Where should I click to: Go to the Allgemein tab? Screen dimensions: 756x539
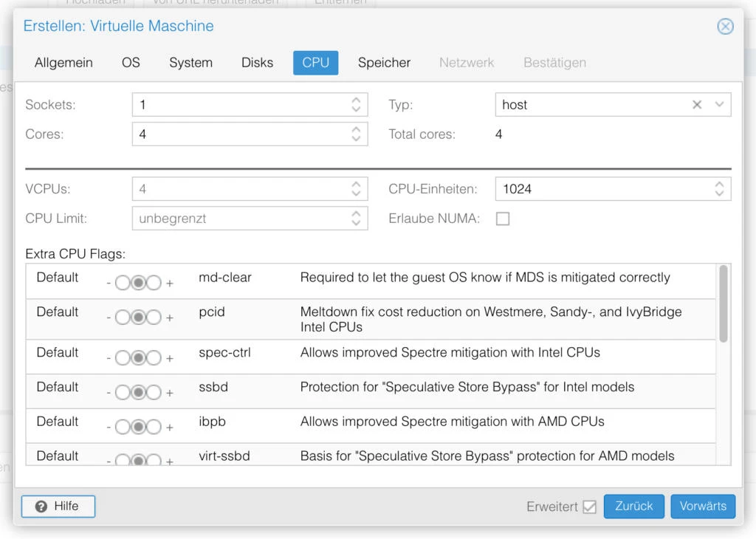63,63
